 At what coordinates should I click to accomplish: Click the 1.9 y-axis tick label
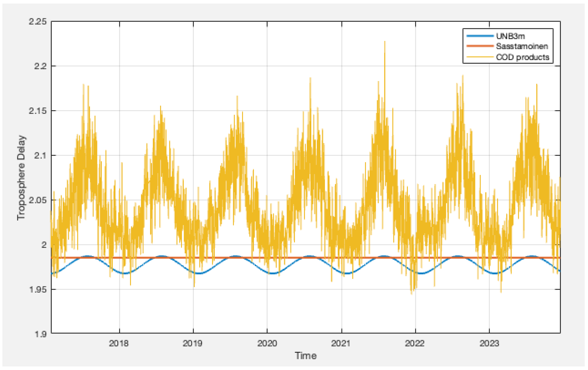click(x=40, y=334)
